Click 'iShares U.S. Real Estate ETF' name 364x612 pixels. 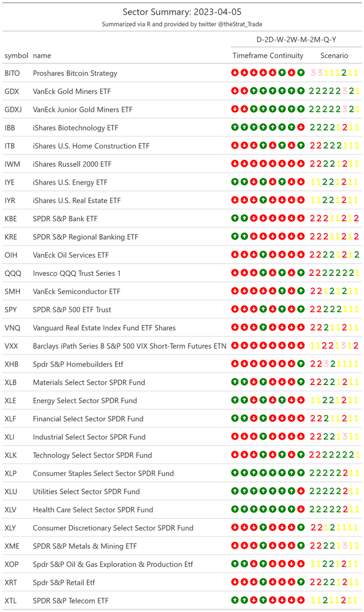pyautogui.click(x=77, y=200)
